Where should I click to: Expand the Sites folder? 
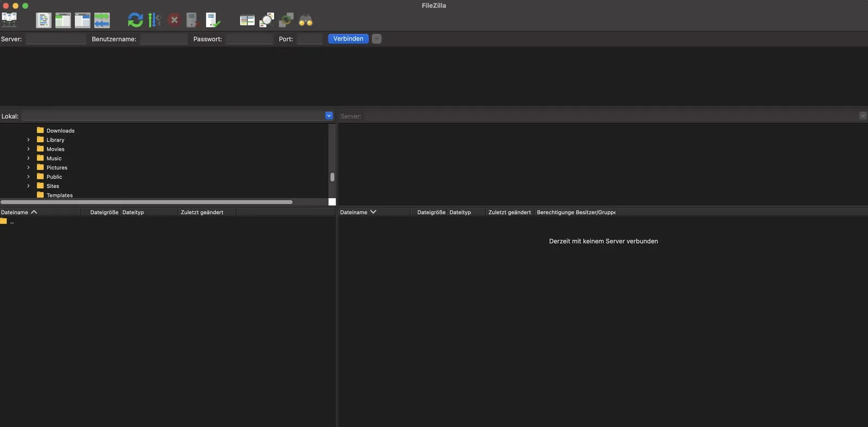(x=28, y=186)
